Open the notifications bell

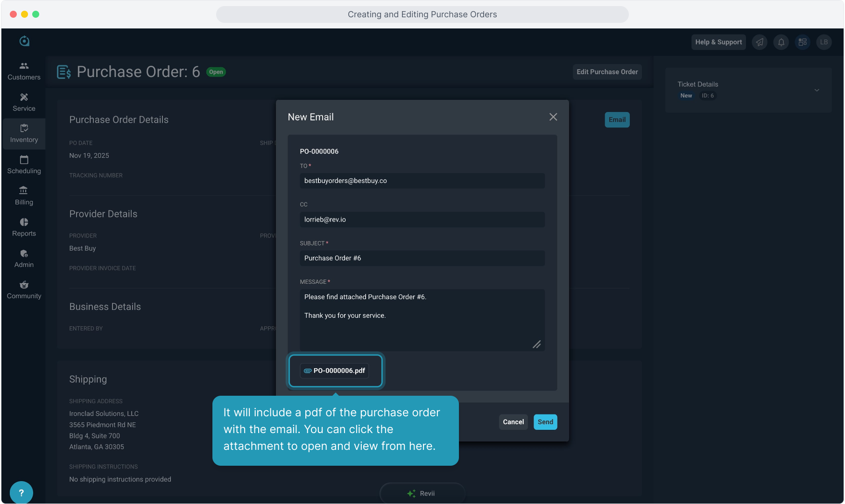pyautogui.click(x=781, y=42)
